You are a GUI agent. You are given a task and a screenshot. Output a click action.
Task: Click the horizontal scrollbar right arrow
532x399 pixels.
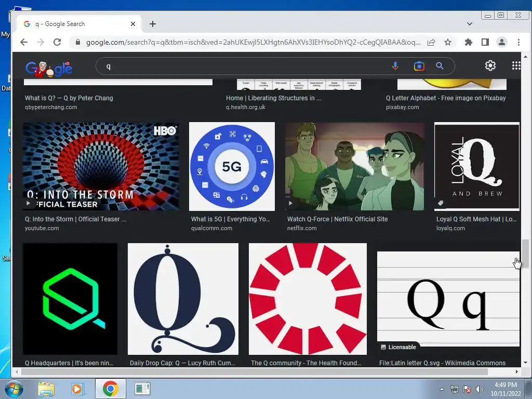(x=517, y=372)
